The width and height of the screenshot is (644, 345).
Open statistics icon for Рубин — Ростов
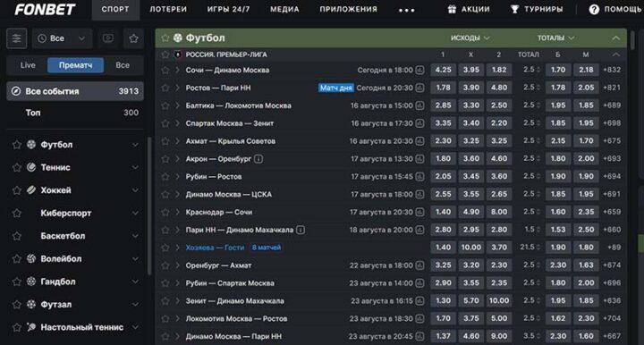coord(419,177)
